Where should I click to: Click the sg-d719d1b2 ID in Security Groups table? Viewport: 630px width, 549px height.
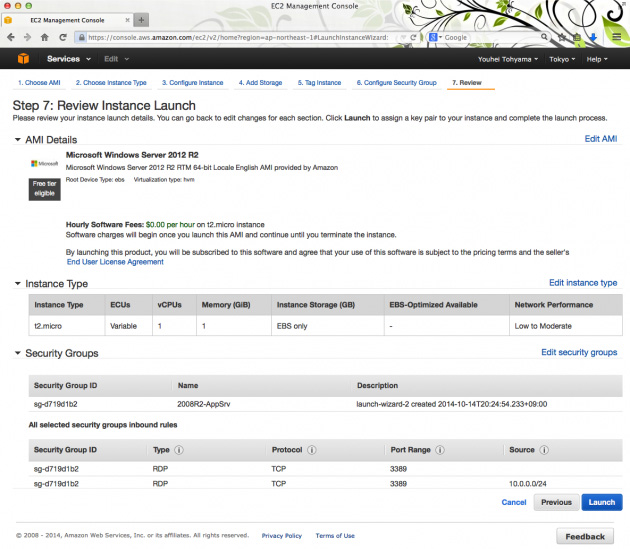coord(55,404)
